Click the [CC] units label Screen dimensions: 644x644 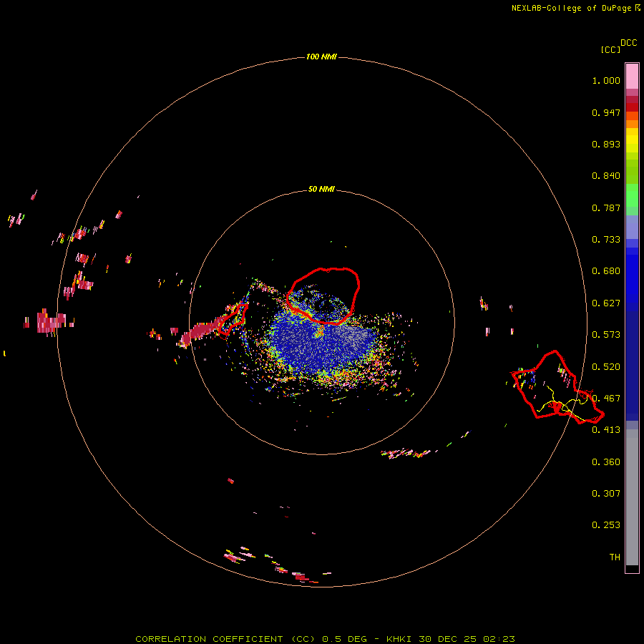coord(610,49)
